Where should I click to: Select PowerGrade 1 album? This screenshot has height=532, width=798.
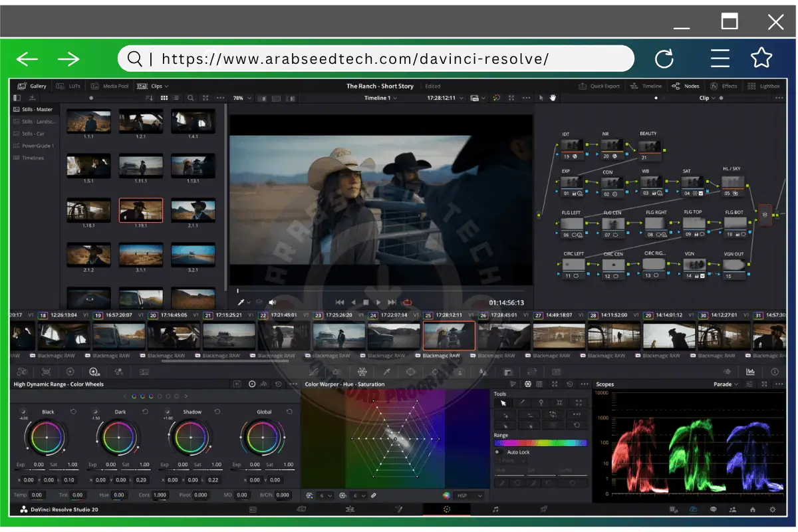tap(38, 146)
